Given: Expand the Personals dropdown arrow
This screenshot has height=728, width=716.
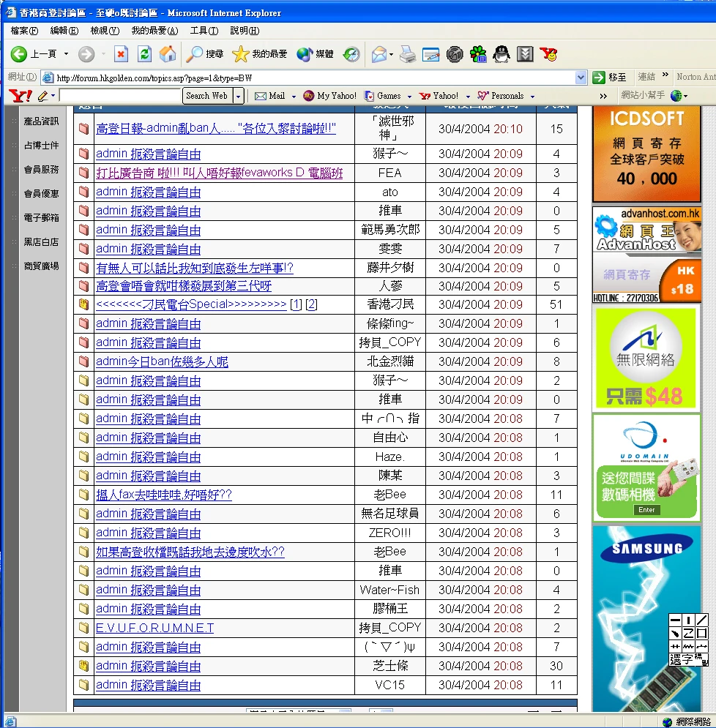Looking at the screenshot, I should point(532,97).
